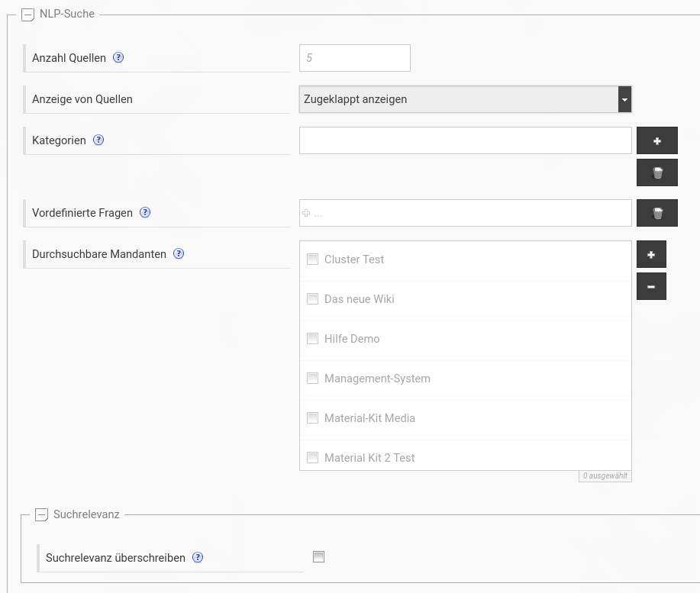The image size is (700, 593).
Task: Check the Material-Kit Media checkbox
Action: (312, 418)
